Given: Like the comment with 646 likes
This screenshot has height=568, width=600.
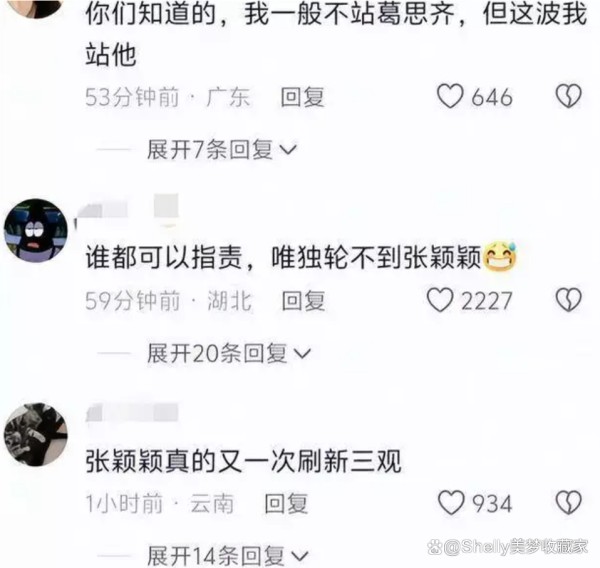Looking at the screenshot, I should point(450,96).
